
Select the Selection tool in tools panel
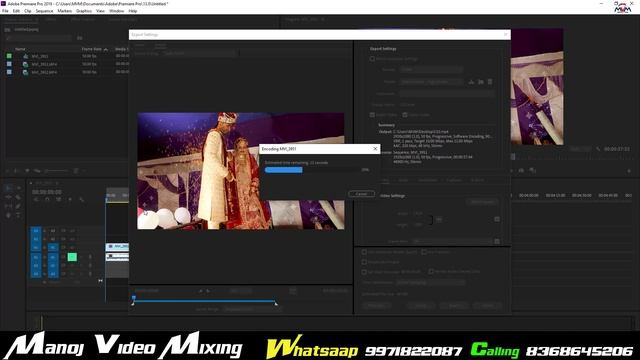8,188
